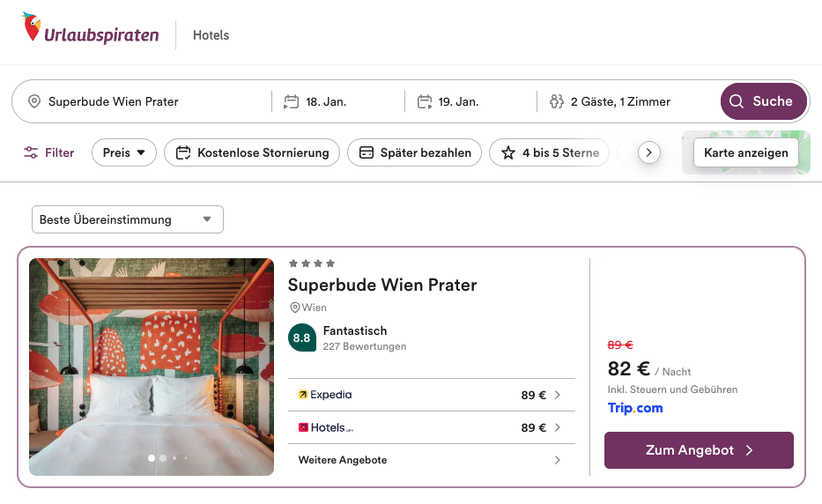822x504 pixels.
Task: Toggle the Später bezahlen filter
Action: pyautogui.click(x=414, y=152)
